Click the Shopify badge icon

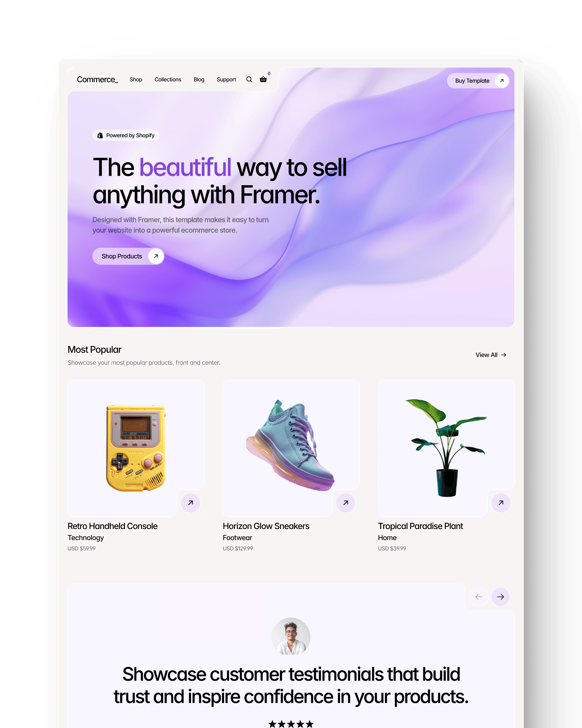pos(100,136)
